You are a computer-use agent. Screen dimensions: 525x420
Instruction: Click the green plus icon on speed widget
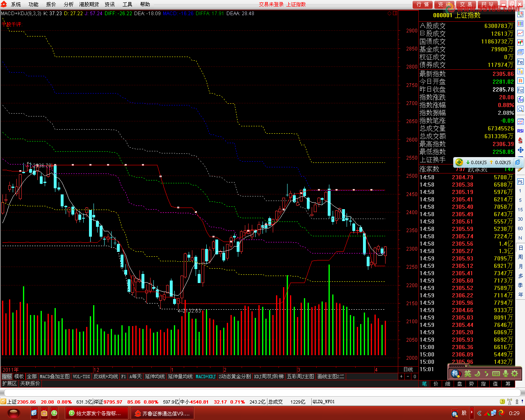click(x=459, y=162)
